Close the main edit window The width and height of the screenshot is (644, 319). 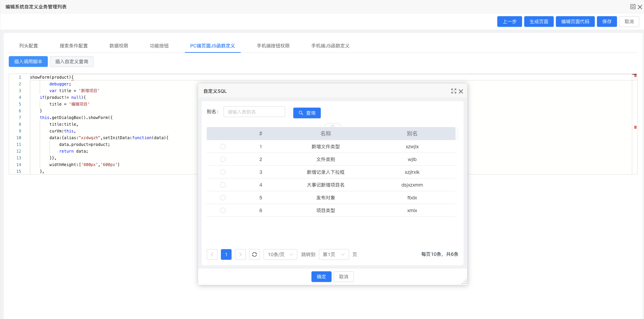pos(640,7)
